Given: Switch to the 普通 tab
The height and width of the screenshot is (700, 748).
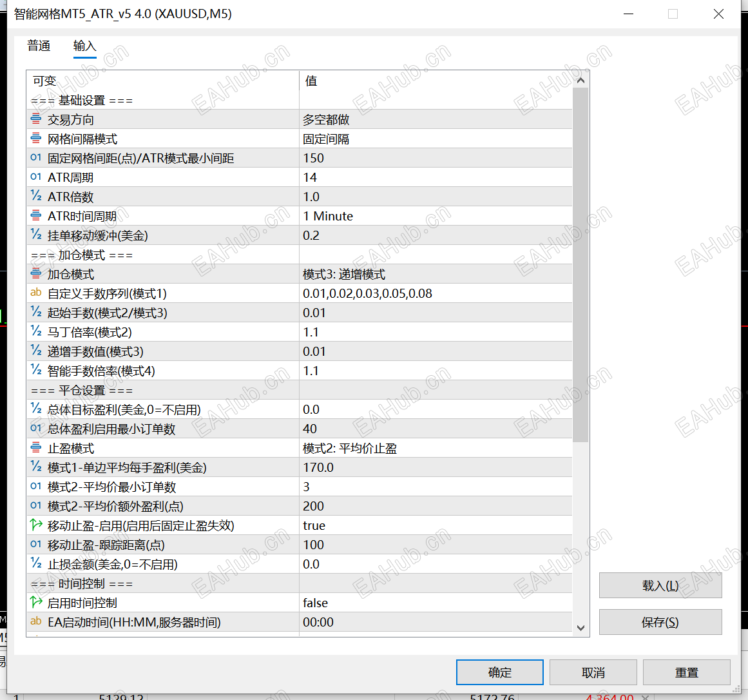Looking at the screenshot, I should click(39, 46).
